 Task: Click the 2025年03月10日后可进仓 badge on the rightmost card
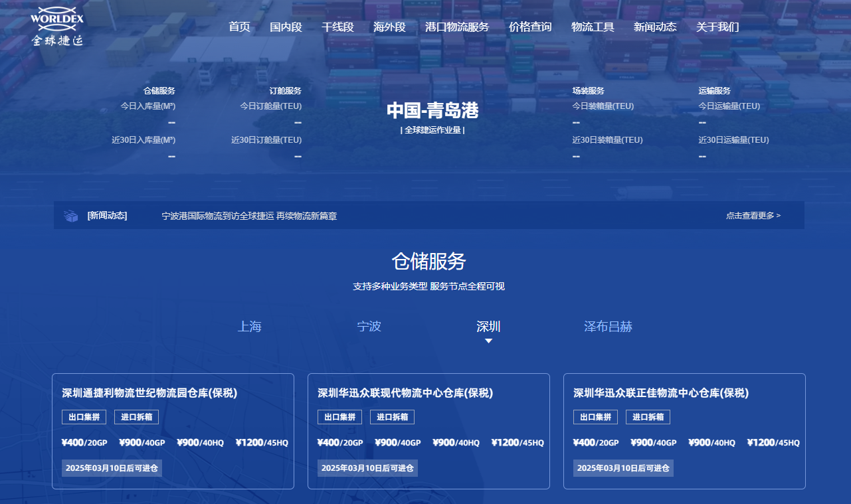tap(623, 467)
